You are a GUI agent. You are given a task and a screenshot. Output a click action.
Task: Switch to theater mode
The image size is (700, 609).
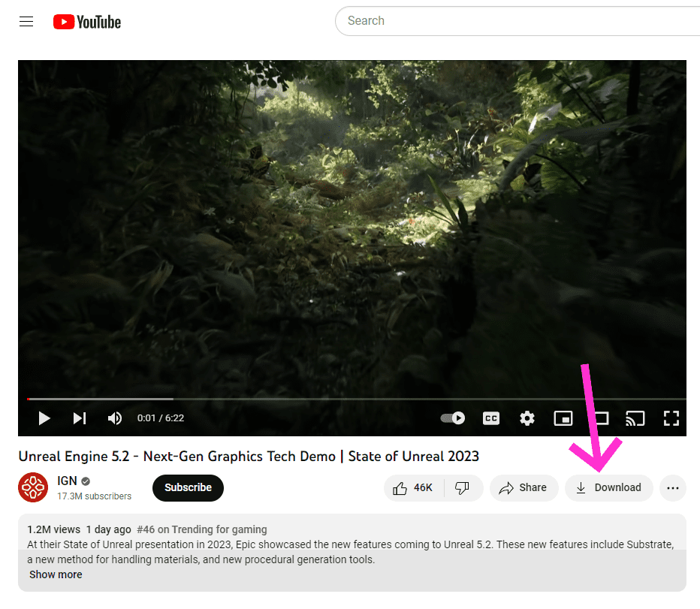pos(600,418)
